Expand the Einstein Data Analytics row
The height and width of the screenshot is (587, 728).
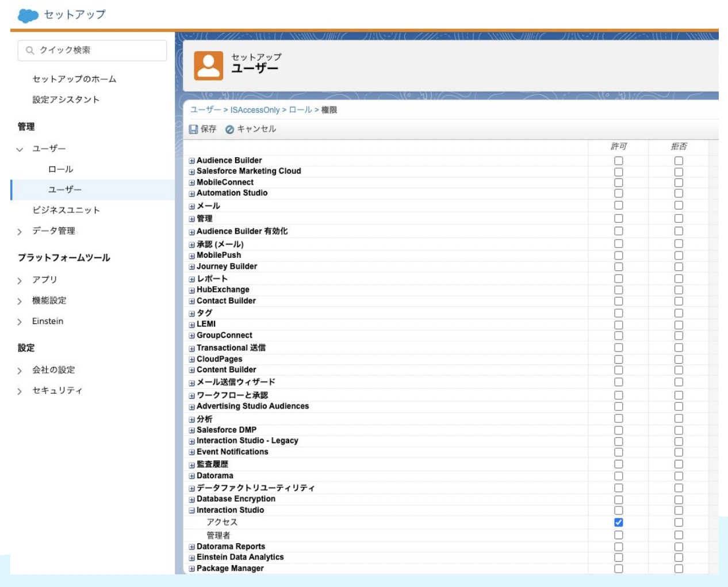pos(191,558)
